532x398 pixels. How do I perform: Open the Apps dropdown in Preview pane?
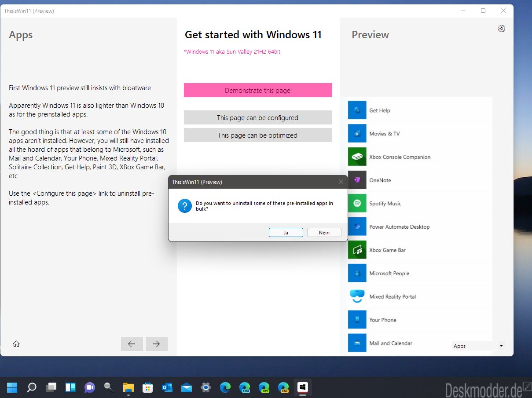(478, 346)
